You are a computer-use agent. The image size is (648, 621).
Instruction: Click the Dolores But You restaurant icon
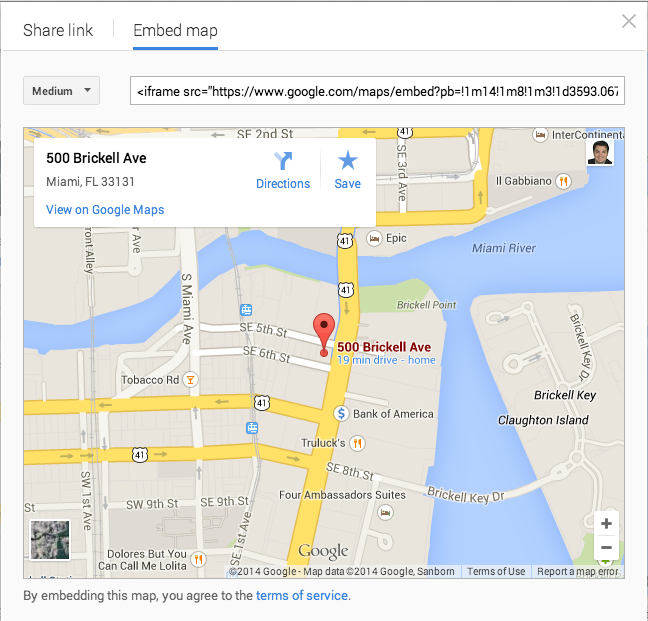click(199, 559)
